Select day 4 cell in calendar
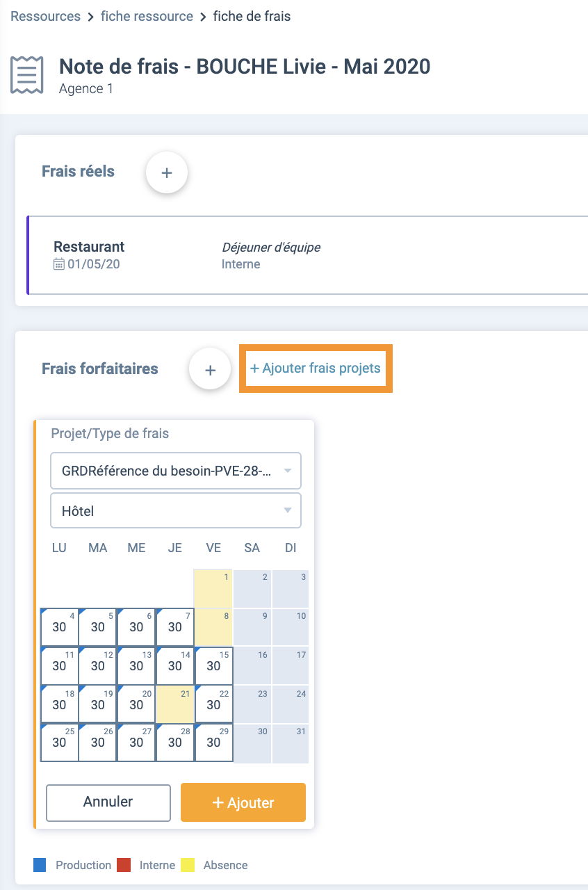Image resolution: width=588 pixels, height=890 pixels. click(59, 627)
